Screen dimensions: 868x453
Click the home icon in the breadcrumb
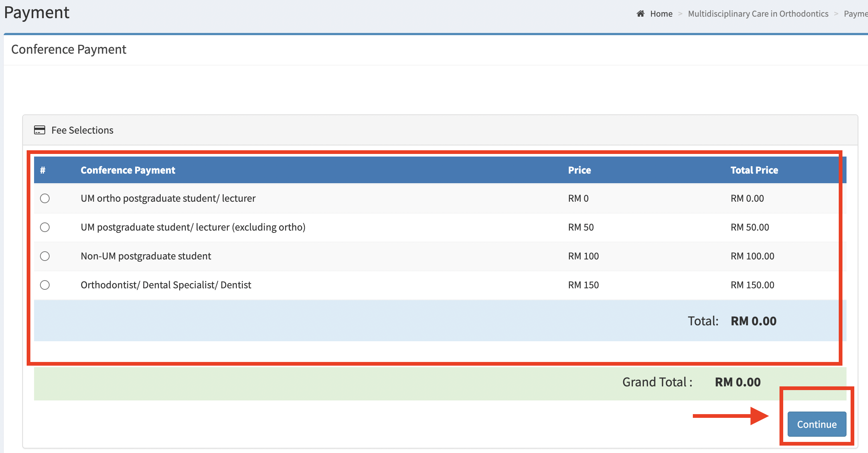pos(640,14)
